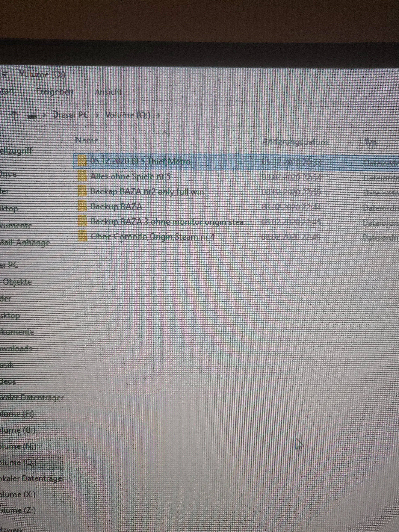Sort by Änderungsdatum column header
The image size is (399, 532).
coord(295,142)
